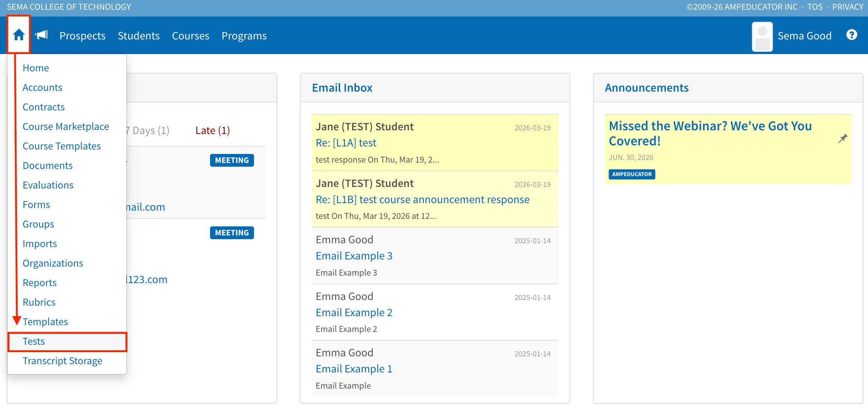The image size is (868, 410).
Task: Open the PRIVACY link in header
Action: [847, 7]
